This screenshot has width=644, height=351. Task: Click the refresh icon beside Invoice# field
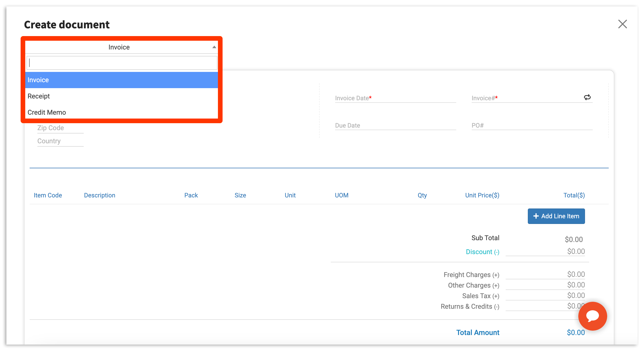[587, 97]
